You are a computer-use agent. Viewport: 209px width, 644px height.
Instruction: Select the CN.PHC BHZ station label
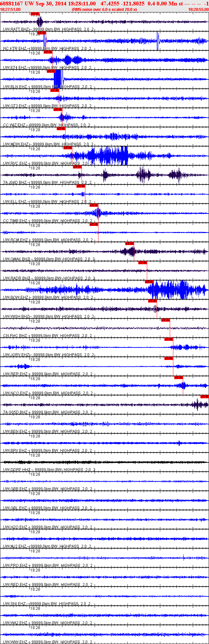15,336
